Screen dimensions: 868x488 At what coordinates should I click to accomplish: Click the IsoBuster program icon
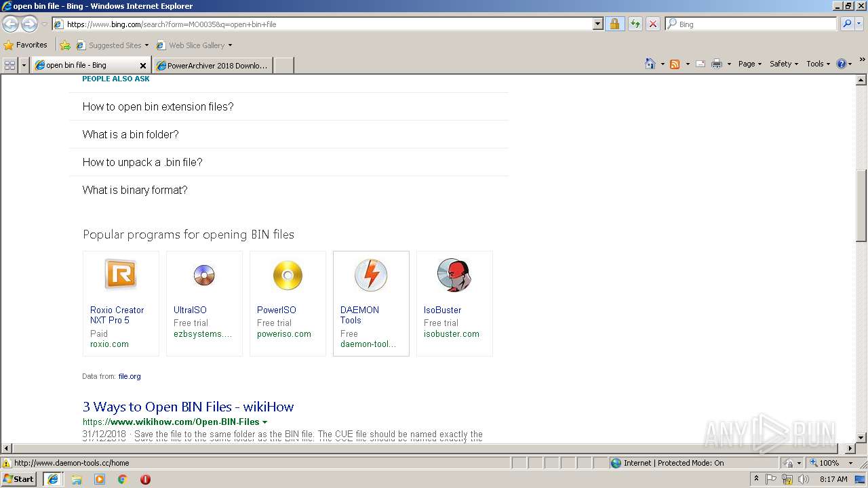pyautogui.click(x=454, y=275)
